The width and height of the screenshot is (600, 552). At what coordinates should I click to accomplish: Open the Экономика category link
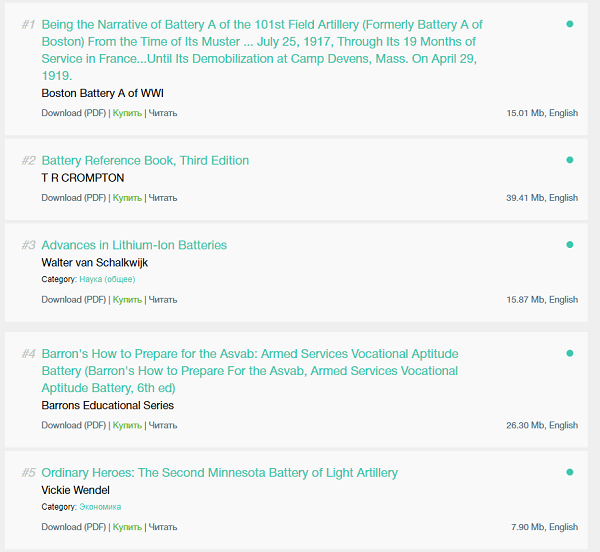[100, 507]
